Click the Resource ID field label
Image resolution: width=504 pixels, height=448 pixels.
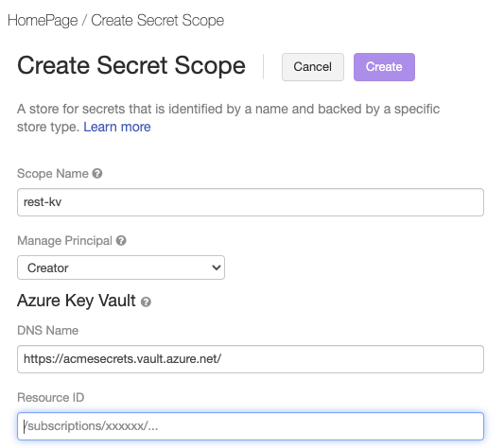click(51, 398)
